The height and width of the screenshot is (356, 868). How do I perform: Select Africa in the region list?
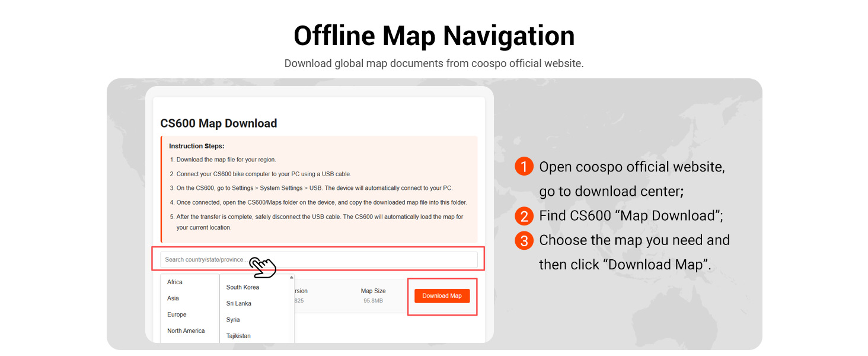[175, 282]
